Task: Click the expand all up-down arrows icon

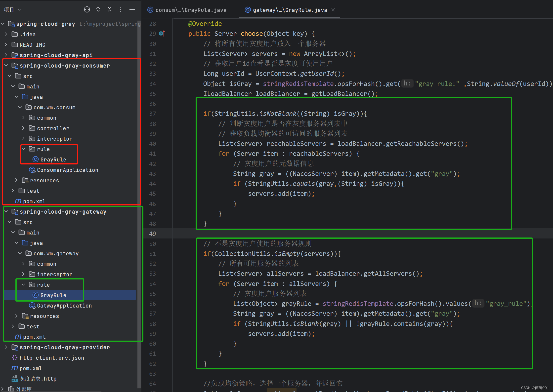Action: point(98,9)
